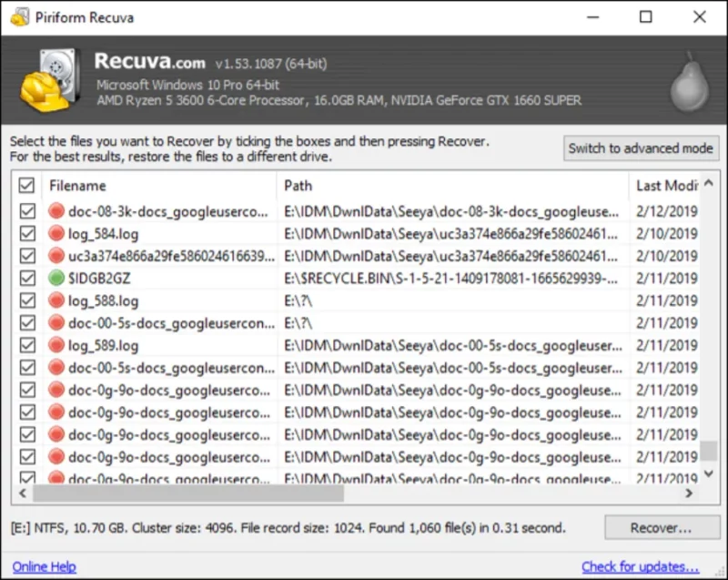Minimize the Piriform Recuva window
Screen dimensions: 728x580
click(x=593, y=17)
